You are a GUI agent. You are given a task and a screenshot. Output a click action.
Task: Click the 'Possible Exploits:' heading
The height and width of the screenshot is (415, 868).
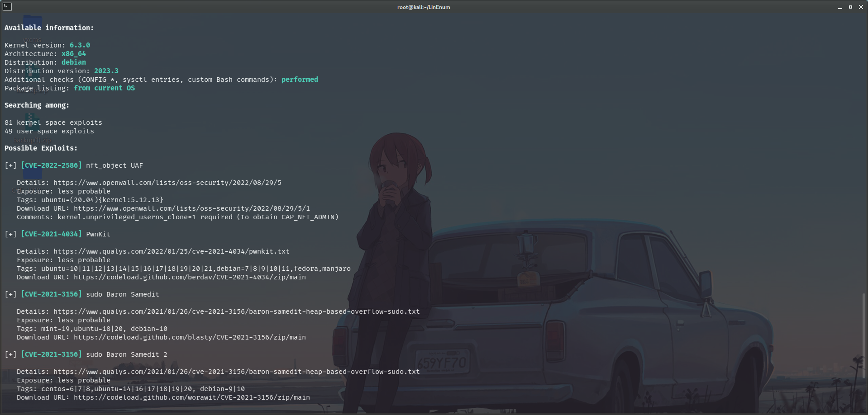pos(41,148)
